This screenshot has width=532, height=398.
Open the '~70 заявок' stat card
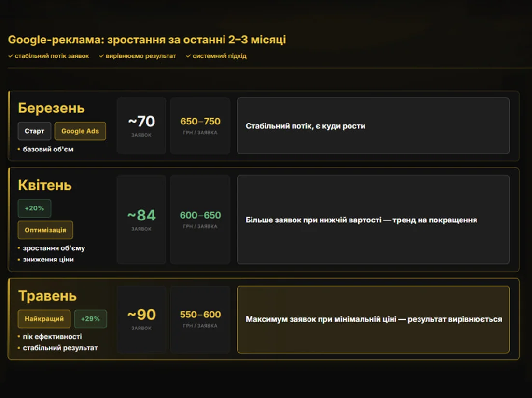pos(141,126)
